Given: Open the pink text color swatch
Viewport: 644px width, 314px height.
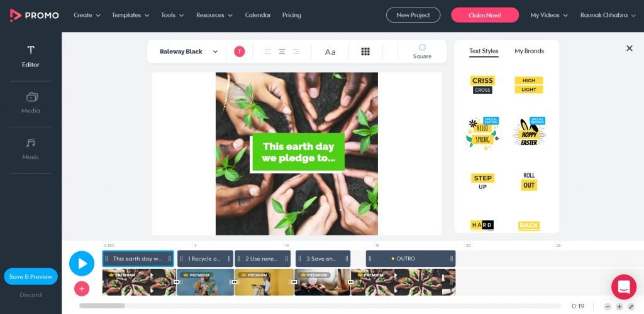Looking at the screenshot, I should pos(240,51).
